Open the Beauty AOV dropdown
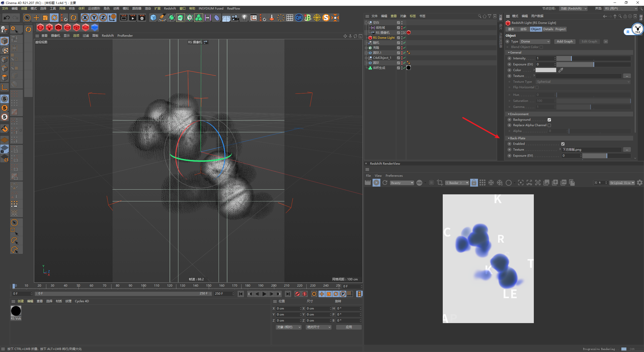The image size is (644, 352). 402,183
